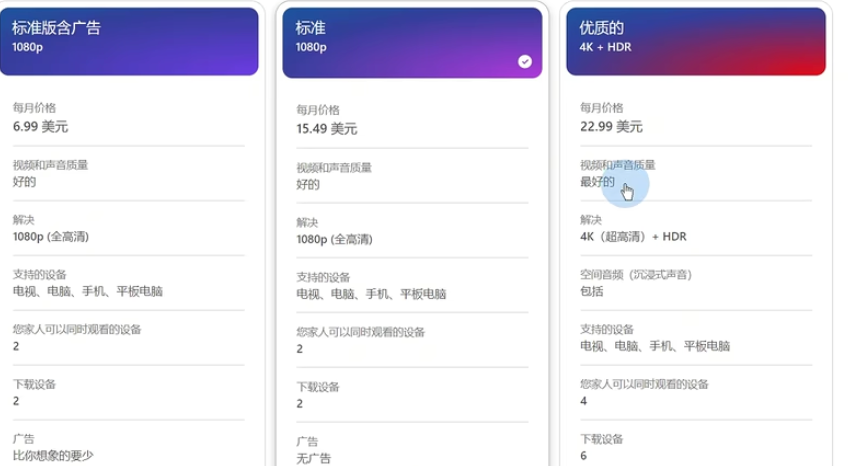Image resolution: width=848 pixels, height=466 pixels.
Task: Click simultaneous devices value 4 in premium
Action: [x=584, y=401]
